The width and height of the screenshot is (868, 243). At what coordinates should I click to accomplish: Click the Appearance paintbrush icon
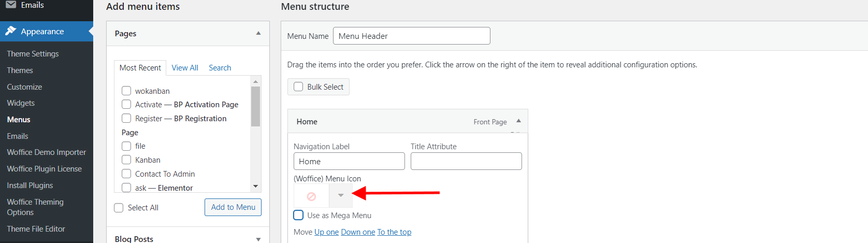click(10, 31)
